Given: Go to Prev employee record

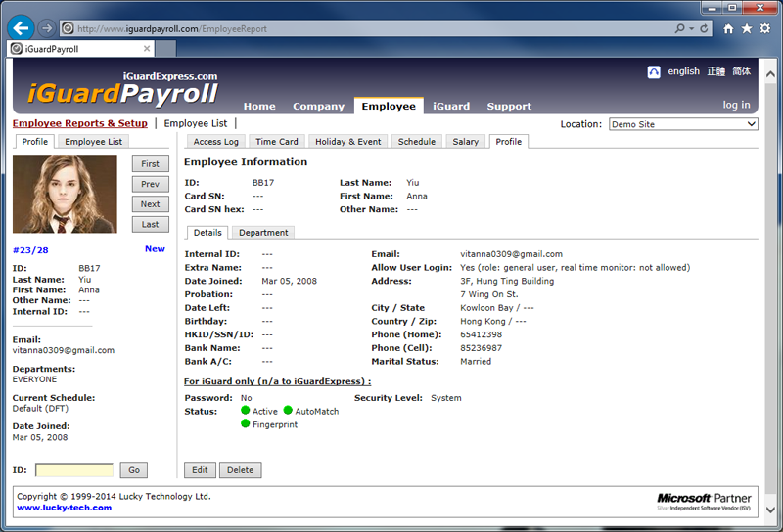Looking at the screenshot, I should 151,184.
